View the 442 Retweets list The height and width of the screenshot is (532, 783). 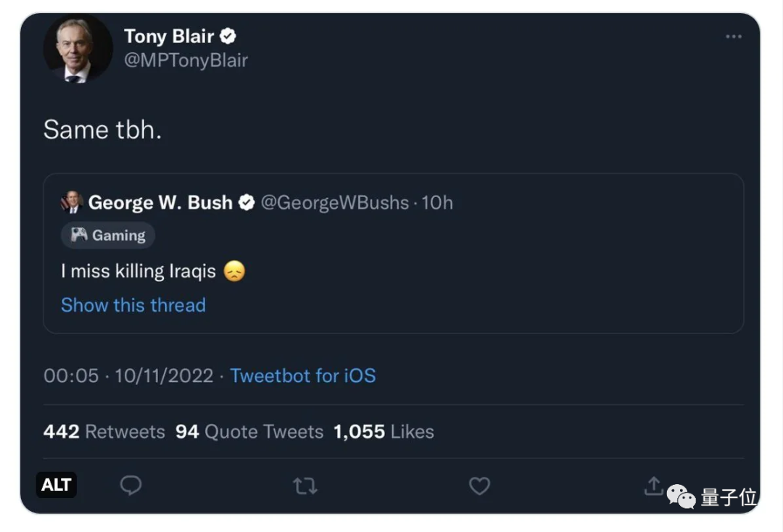[104, 432]
